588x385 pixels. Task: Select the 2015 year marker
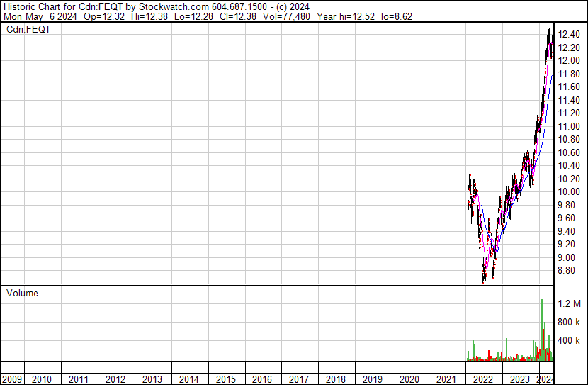pyautogui.click(x=225, y=379)
